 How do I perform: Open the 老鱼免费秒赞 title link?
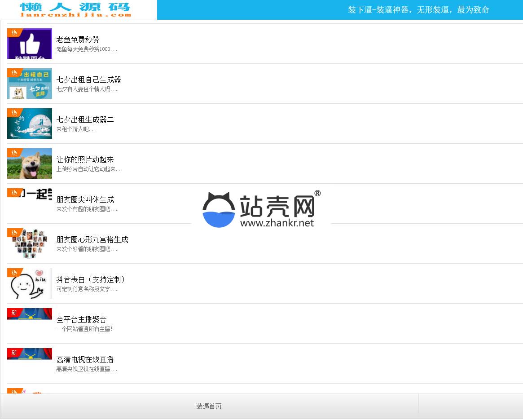coord(78,40)
